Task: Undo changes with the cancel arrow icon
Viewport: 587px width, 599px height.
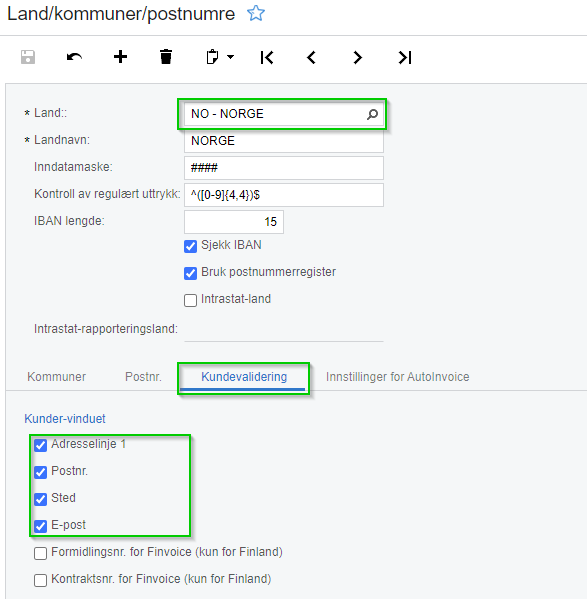Action: (74, 57)
